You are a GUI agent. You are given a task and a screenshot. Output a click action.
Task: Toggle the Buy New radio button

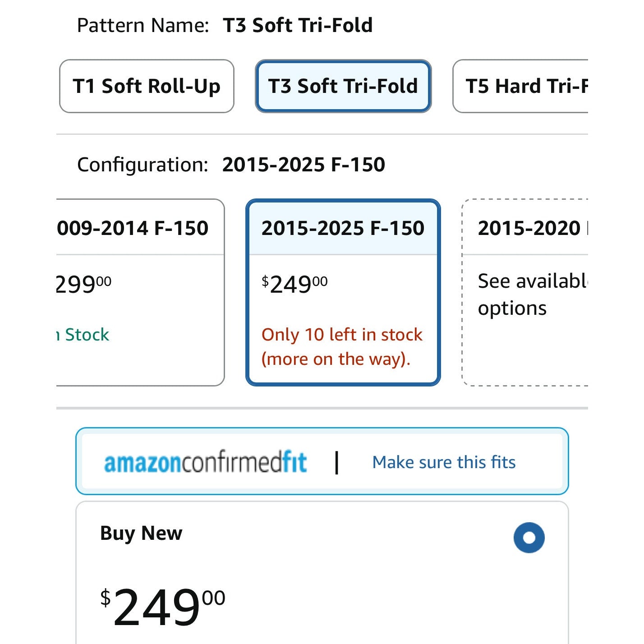click(529, 538)
